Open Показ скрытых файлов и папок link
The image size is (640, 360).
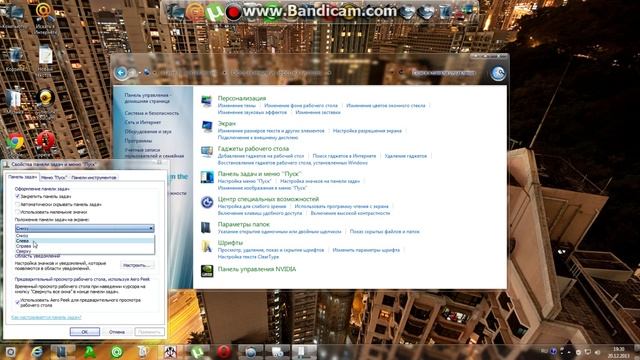384,231
